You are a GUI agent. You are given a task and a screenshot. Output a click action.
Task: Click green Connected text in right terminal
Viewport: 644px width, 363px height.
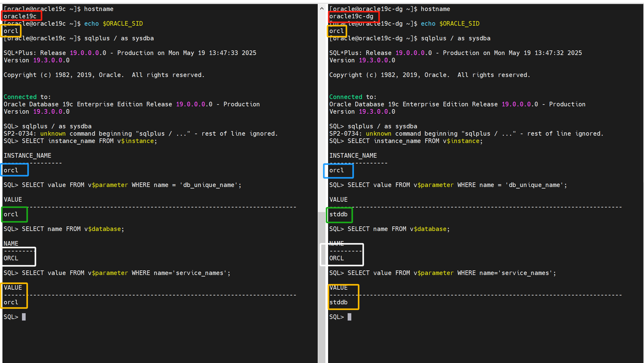(346, 97)
